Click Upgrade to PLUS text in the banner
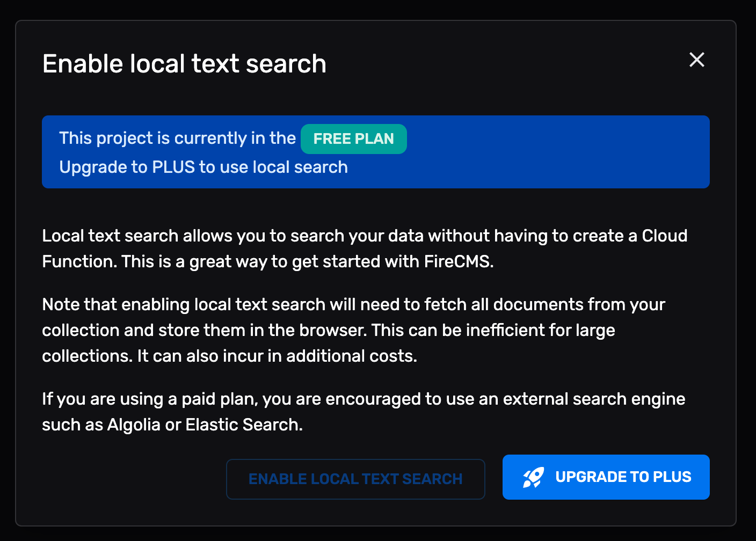This screenshot has width=756, height=541. click(x=203, y=167)
